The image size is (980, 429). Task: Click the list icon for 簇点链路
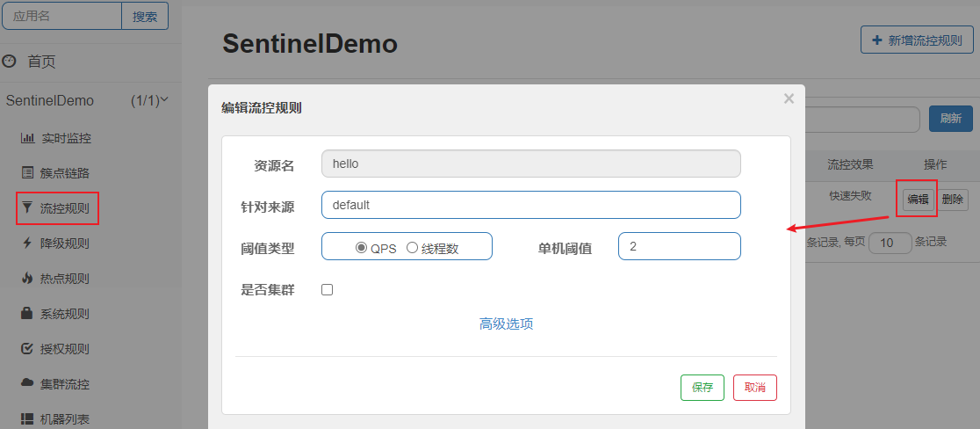click(27, 173)
